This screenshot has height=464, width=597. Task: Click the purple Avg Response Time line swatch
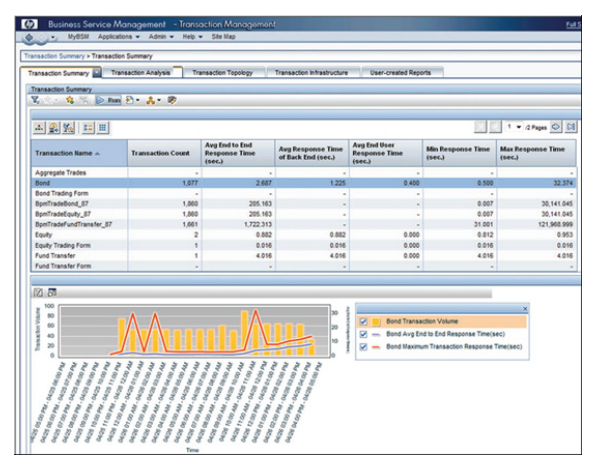click(376, 335)
